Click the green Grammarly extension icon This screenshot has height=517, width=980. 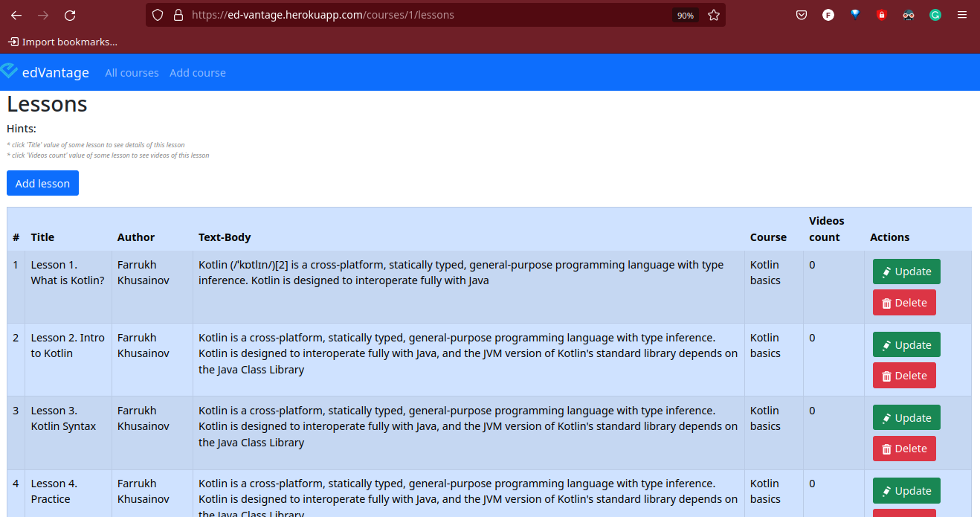click(x=935, y=15)
